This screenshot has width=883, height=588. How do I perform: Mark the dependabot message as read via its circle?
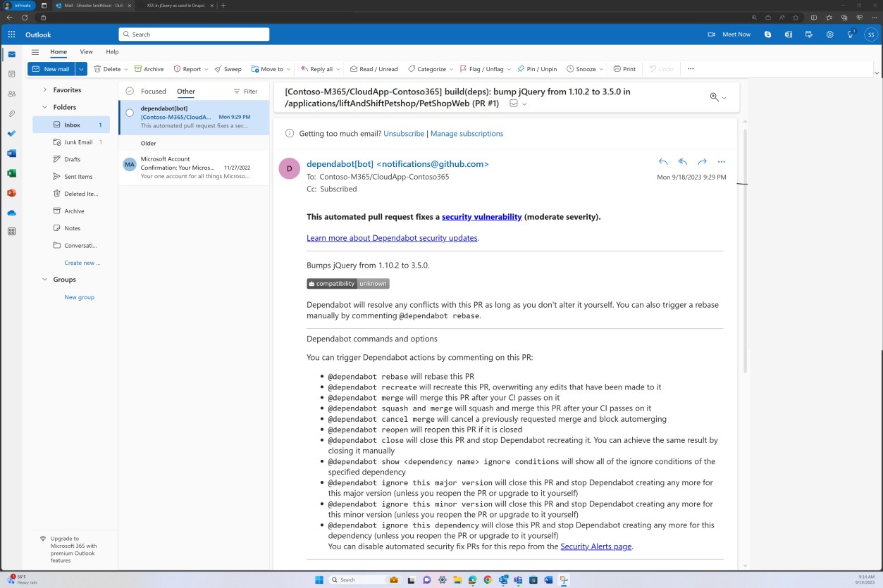click(x=130, y=112)
